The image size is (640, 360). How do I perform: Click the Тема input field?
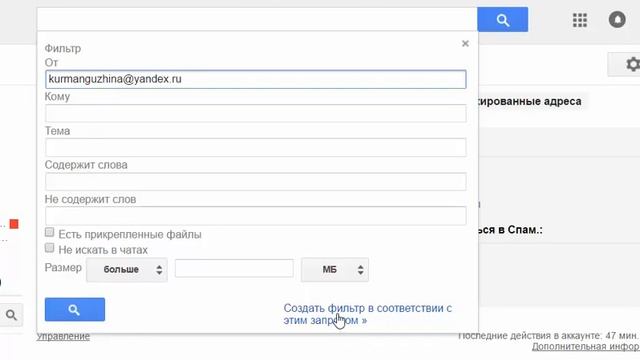click(256, 147)
